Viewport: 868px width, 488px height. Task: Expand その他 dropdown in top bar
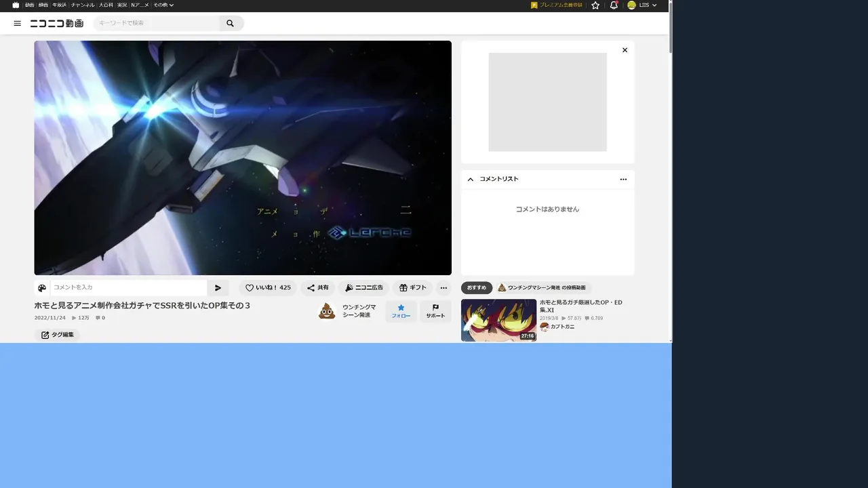click(x=163, y=5)
